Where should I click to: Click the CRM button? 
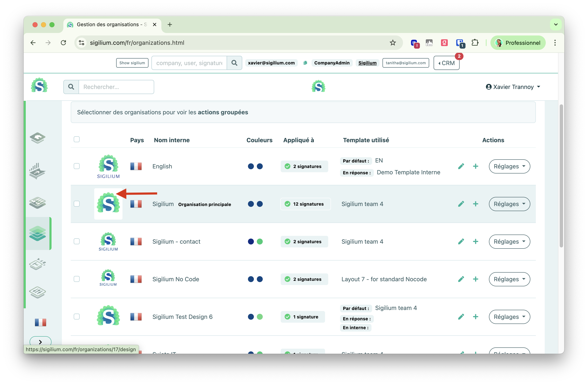coord(446,63)
